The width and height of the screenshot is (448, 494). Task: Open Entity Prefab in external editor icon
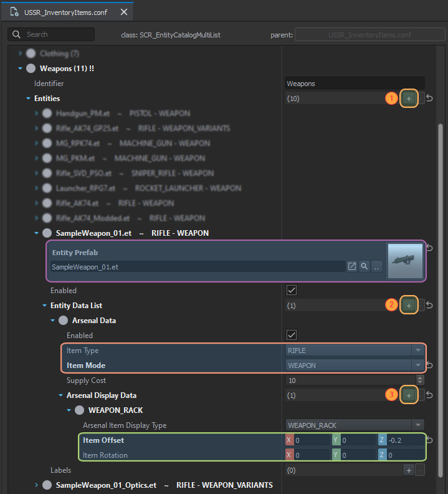coord(352,266)
